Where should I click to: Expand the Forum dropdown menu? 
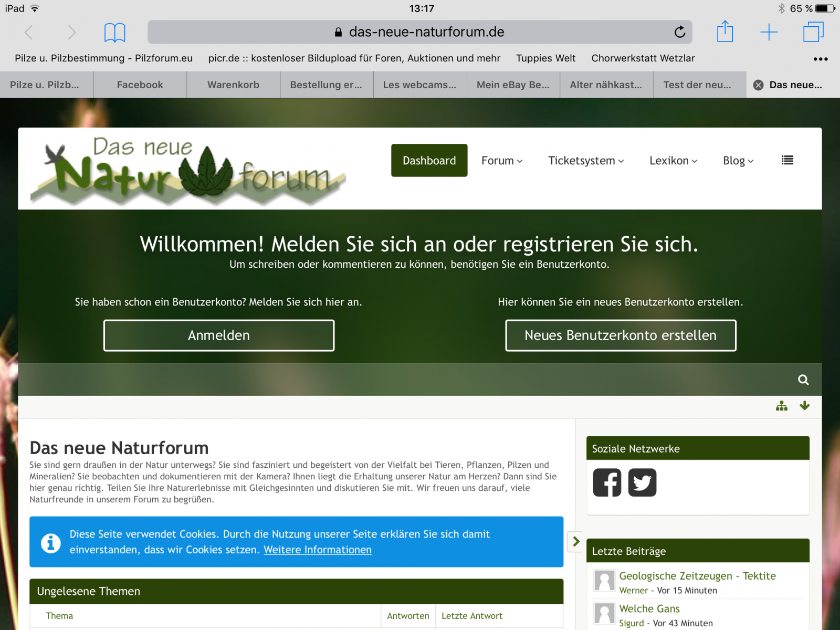coord(502,161)
